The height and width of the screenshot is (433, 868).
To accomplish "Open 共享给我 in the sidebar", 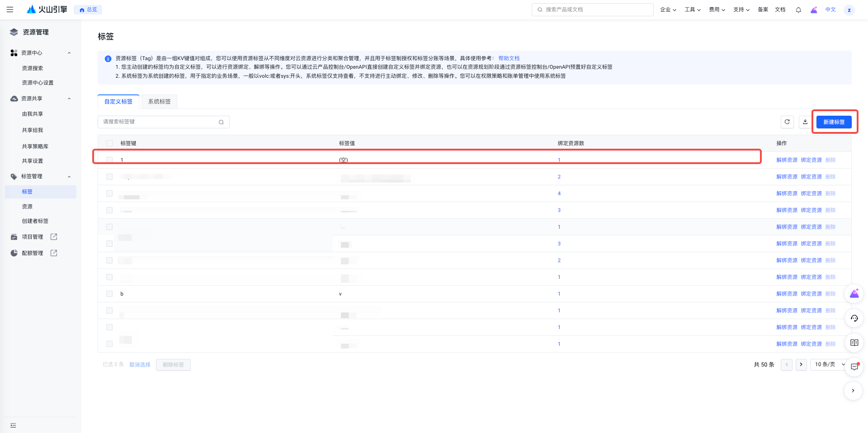I will (x=33, y=130).
